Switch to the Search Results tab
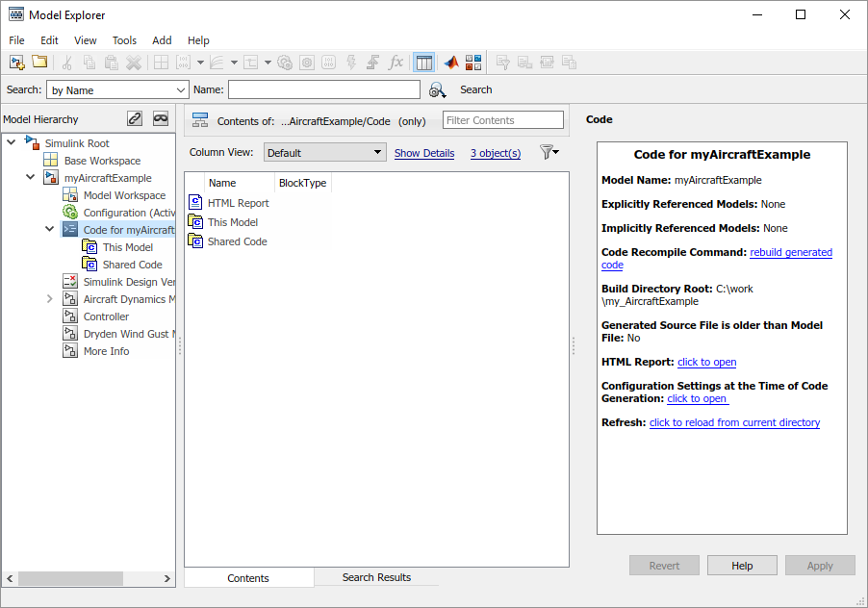The width and height of the screenshot is (868, 608). pos(376,577)
